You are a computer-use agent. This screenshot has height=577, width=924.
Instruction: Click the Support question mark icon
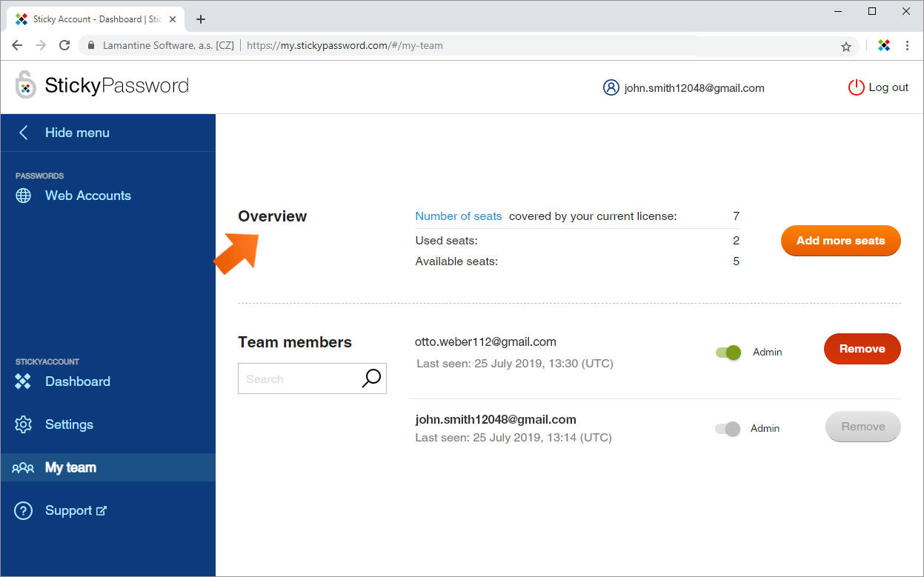(x=24, y=510)
